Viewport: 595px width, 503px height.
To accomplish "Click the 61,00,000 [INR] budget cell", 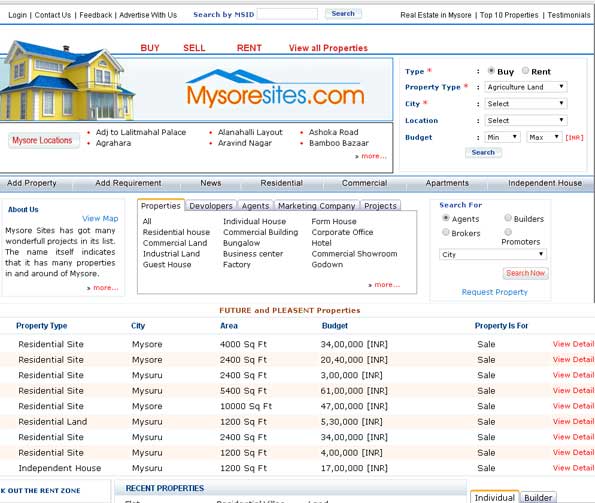I will coord(354,391).
